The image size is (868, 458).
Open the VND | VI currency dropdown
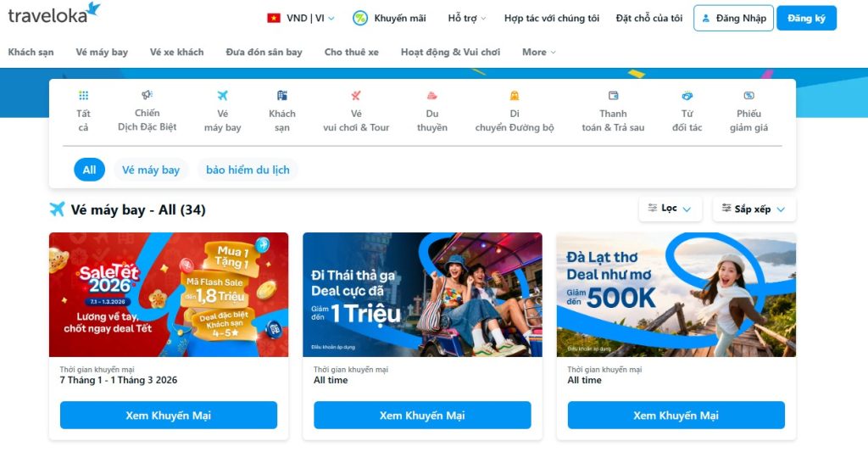point(301,19)
